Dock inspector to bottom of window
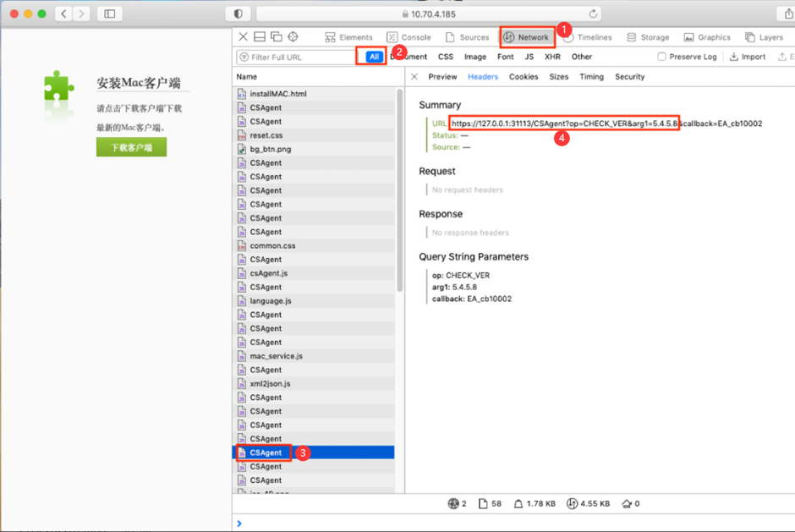This screenshot has height=532, width=795. point(260,36)
